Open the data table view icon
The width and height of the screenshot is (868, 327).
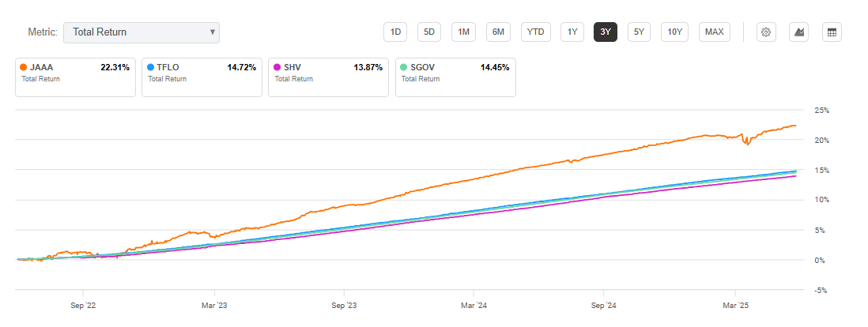pos(831,32)
